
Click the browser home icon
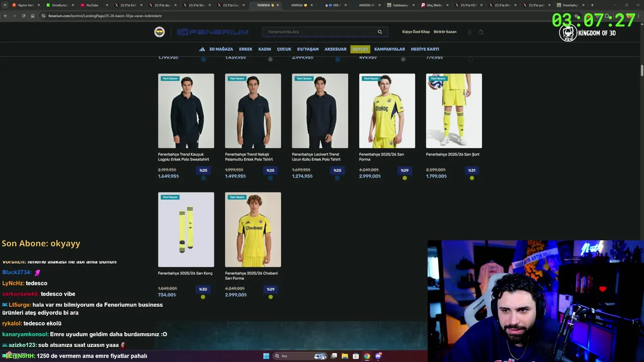click(x=32, y=16)
